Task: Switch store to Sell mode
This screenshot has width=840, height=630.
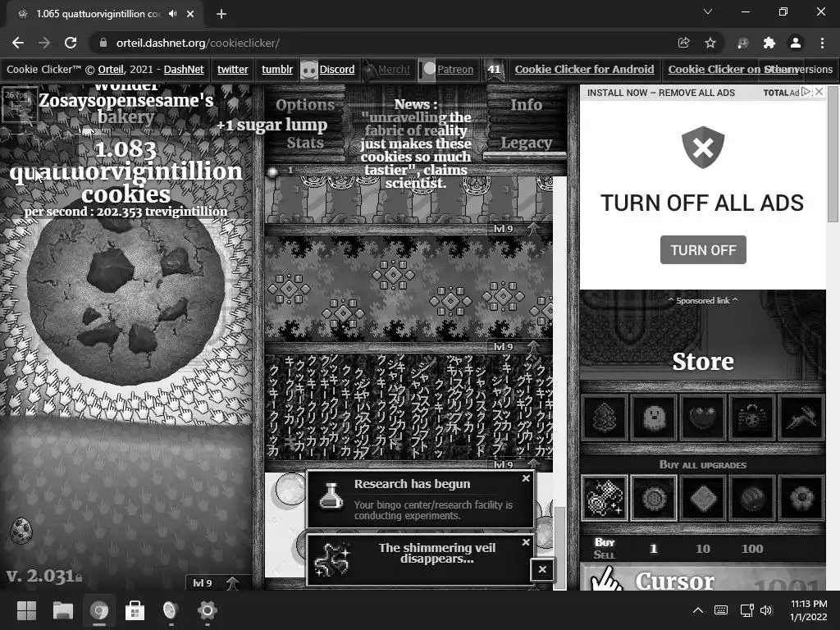Action: click(605, 555)
